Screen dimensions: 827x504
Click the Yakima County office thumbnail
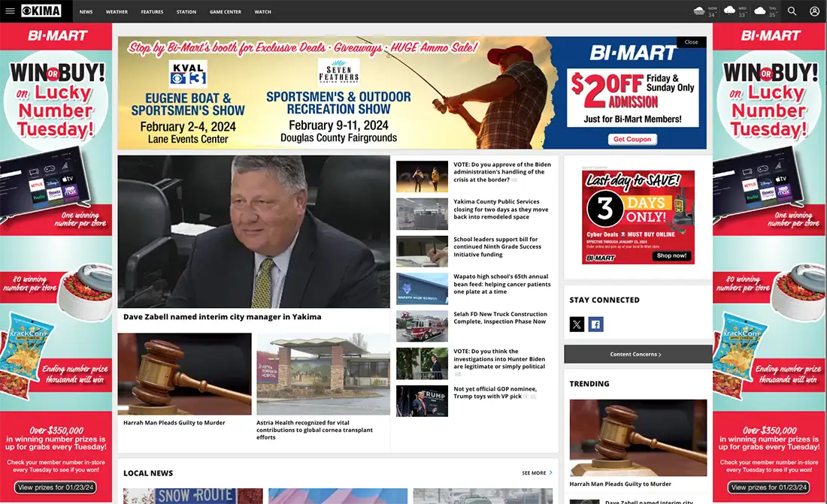pos(422,214)
